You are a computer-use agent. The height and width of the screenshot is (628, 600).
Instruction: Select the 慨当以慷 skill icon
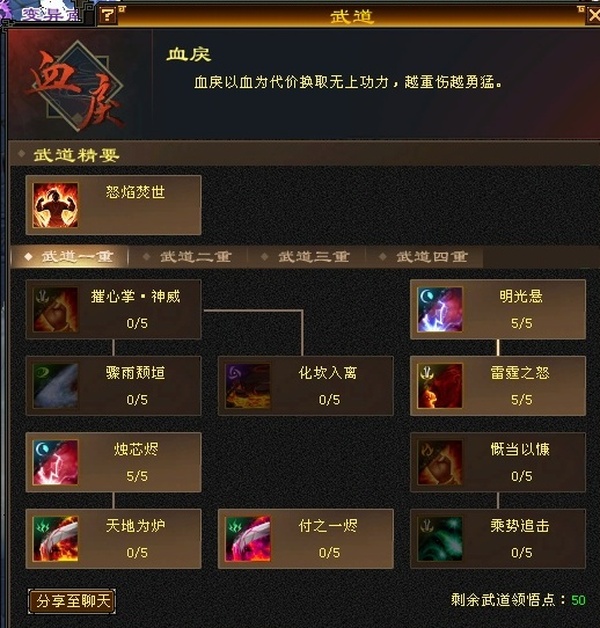point(440,463)
